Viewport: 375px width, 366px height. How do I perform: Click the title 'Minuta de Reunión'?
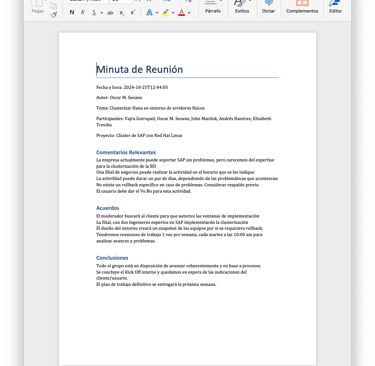[140, 69]
